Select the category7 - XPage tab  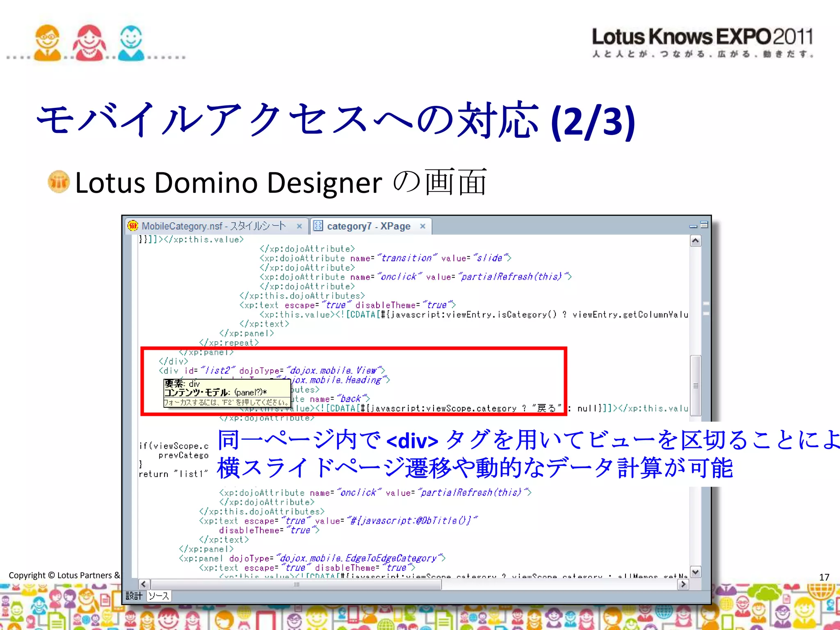tap(370, 226)
